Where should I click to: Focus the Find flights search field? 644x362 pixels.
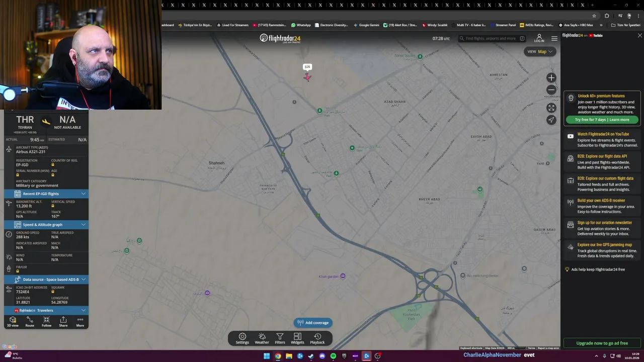click(x=492, y=39)
